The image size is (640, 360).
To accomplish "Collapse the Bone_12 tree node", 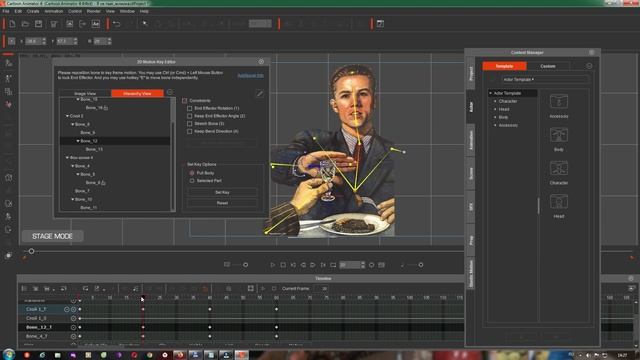I will click(78, 141).
